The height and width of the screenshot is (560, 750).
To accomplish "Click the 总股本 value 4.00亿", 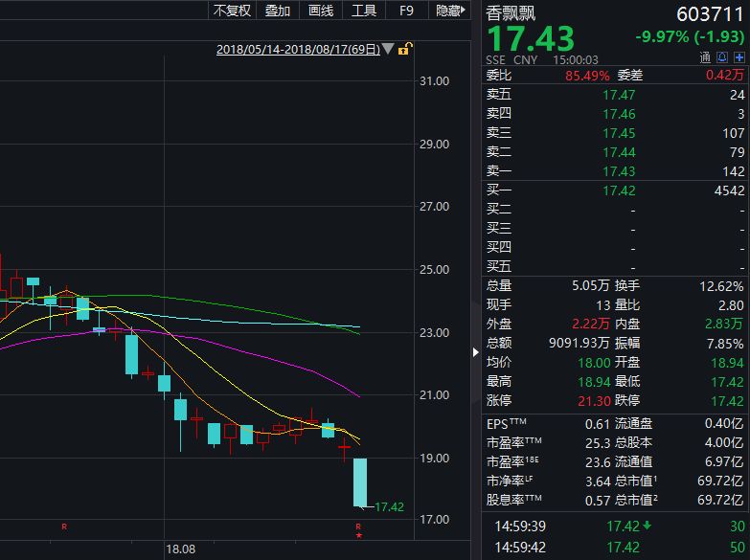I will tap(724, 442).
